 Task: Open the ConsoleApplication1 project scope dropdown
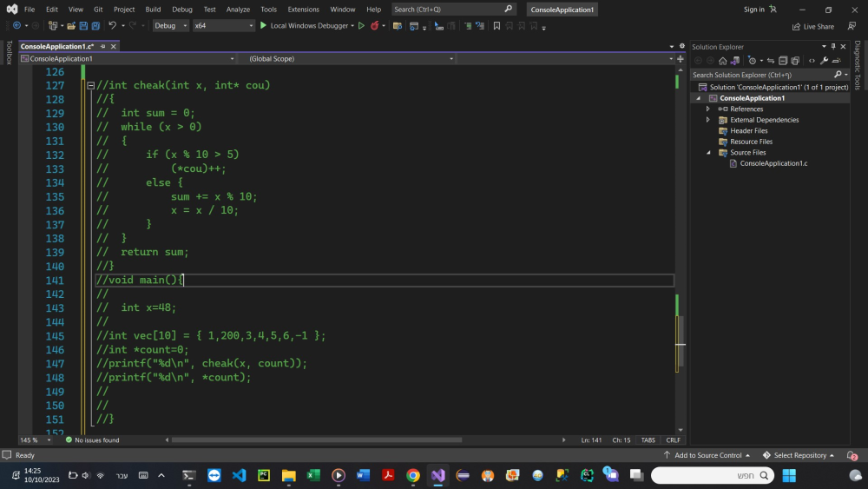[128, 59]
